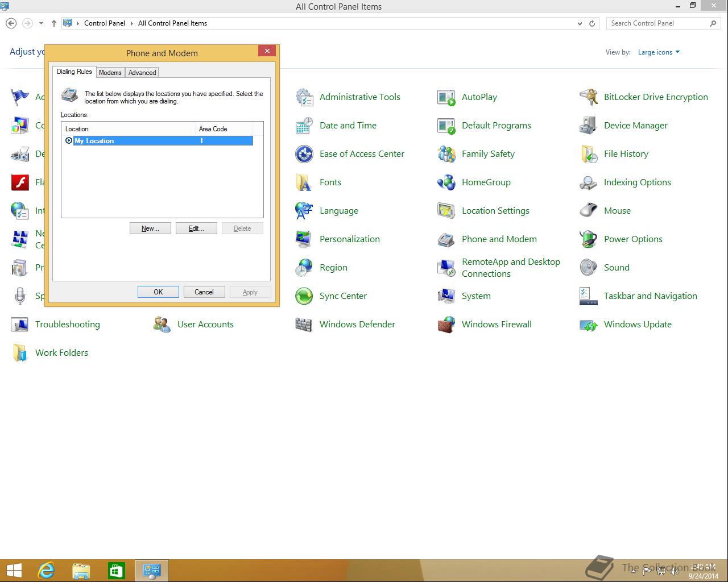Open Phone and Modem control panel icon
This screenshot has width=728, height=582.
pyautogui.click(x=446, y=239)
